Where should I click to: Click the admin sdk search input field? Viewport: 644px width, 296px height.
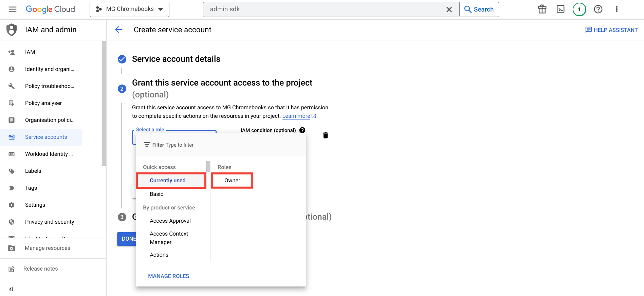coord(324,9)
